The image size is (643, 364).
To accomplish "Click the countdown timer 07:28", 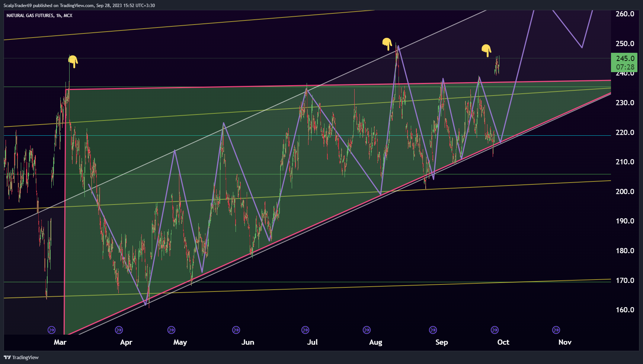I will [x=625, y=67].
